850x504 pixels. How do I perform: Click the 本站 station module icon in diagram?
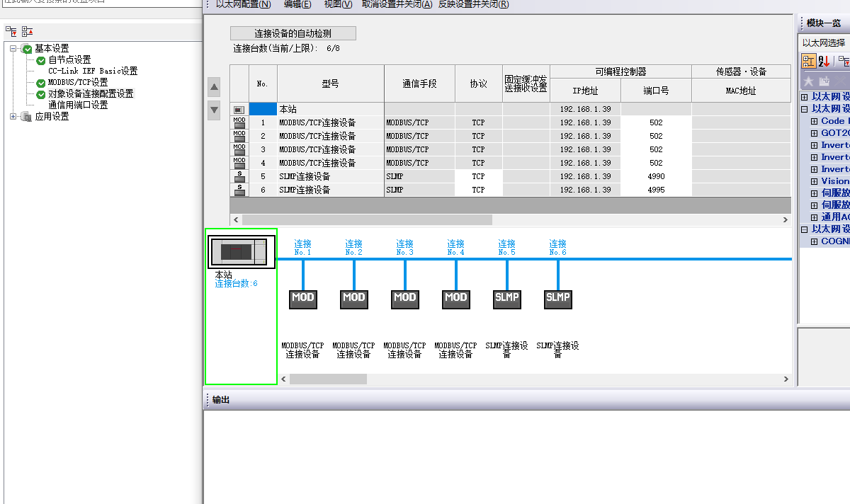[x=242, y=251]
